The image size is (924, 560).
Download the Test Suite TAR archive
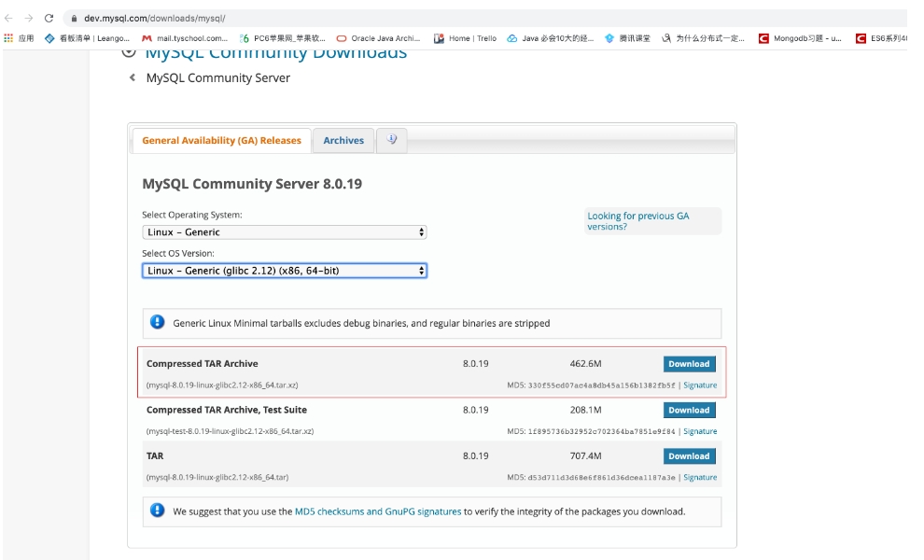[689, 410]
